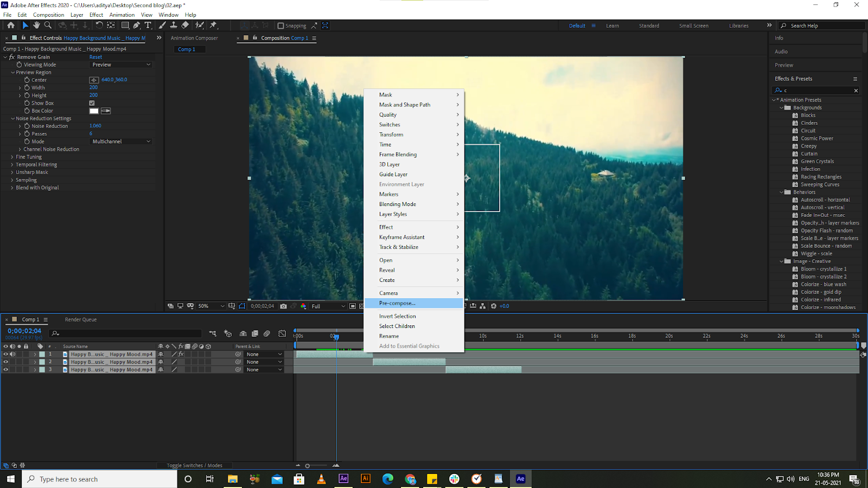The height and width of the screenshot is (488, 868).
Task: Select the Puppet Pin tool
Action: click(212, 25)
